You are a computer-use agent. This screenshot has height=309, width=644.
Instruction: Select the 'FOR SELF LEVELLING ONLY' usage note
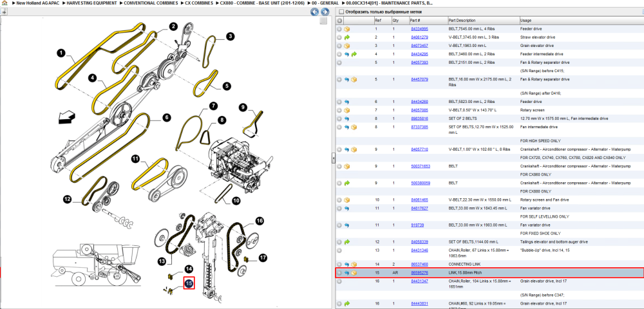(x=545, y=217)
